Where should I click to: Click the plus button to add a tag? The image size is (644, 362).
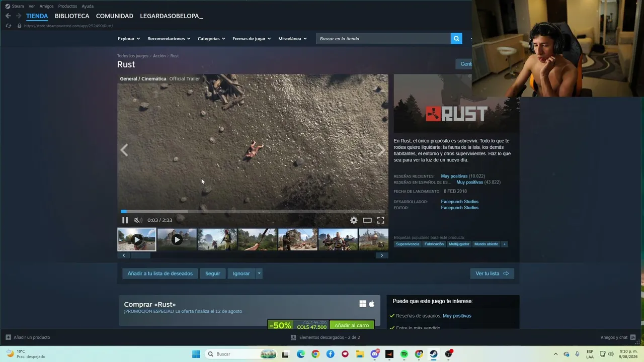pos(505,244)
